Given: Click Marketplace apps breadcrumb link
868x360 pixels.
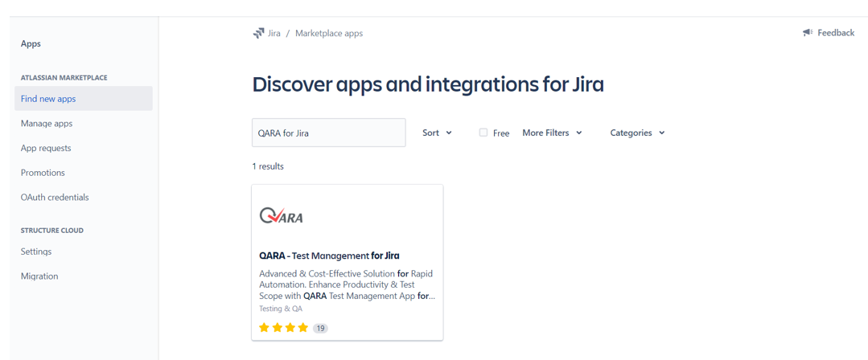Looking at the screenshot, I should [x=329, y=33].
